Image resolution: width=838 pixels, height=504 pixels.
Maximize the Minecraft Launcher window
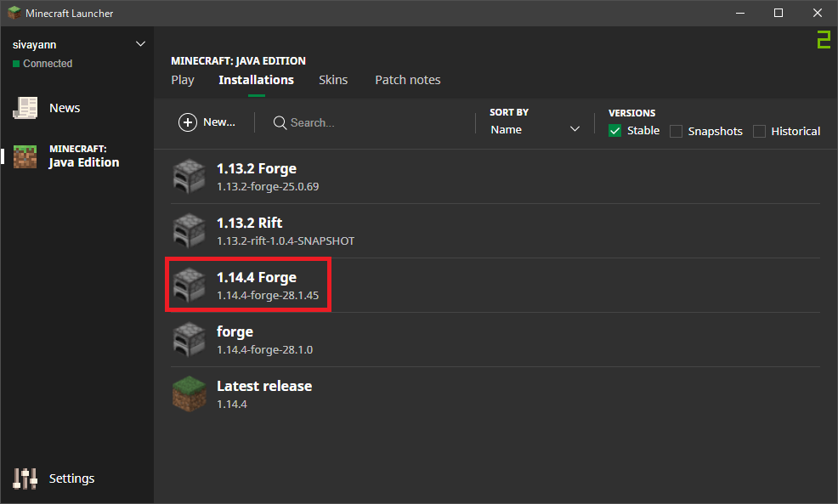779,13
